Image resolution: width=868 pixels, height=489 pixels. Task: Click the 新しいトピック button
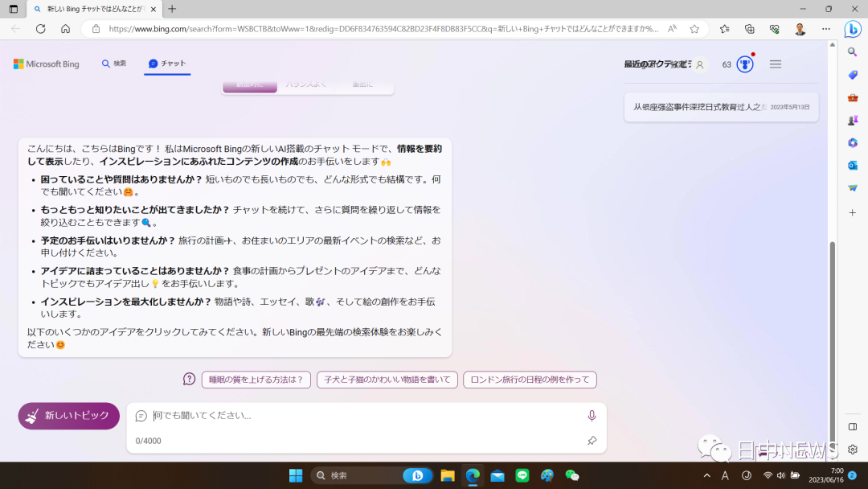(68, 416)
